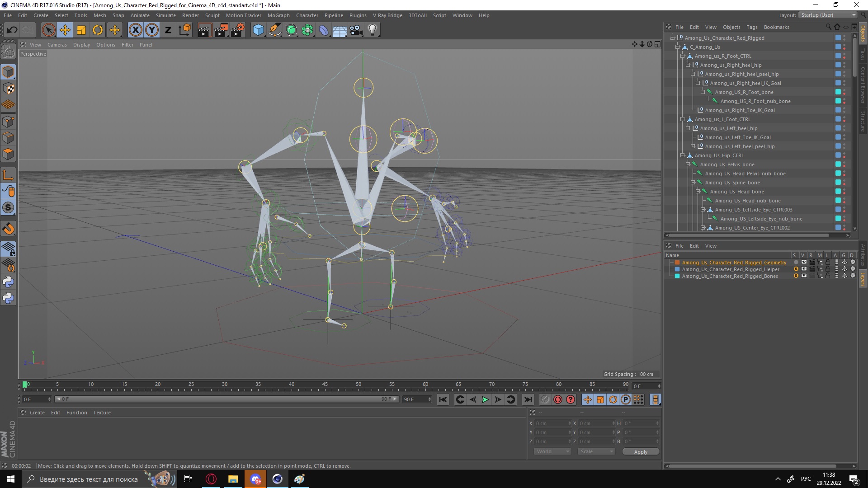
Task: Open the Character menu
Action: click(307, 15)
